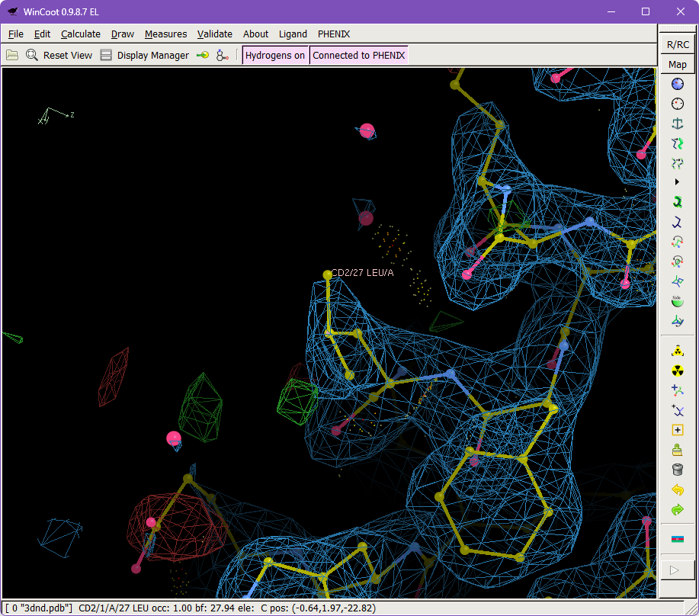Image resolution: width=699 pixels, height=616 pixels.
Task: Click the Rigid Body Fit Zone arrow icon
Action: (677, 181)
